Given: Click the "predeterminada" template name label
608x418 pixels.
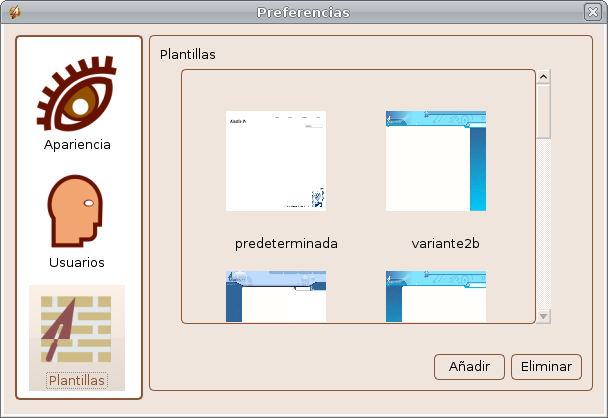Looking at the screenshot, I should pos(286,243).
